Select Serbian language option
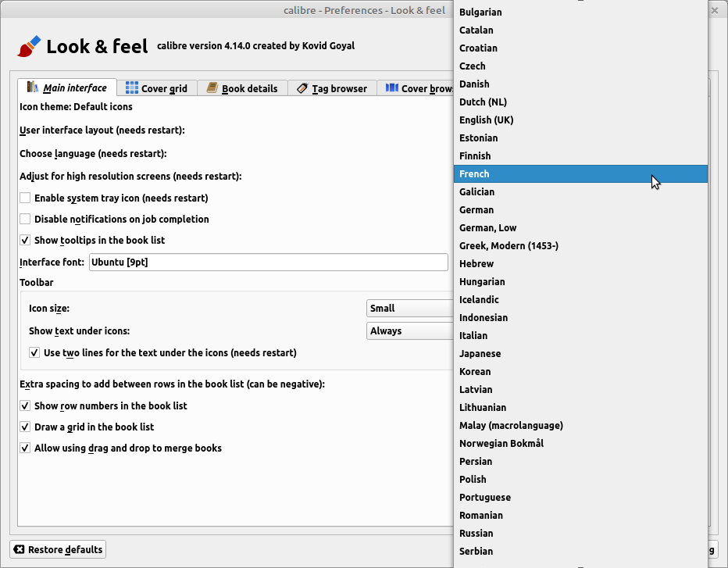This screenshot has width=728, height=568. [580, 552]
